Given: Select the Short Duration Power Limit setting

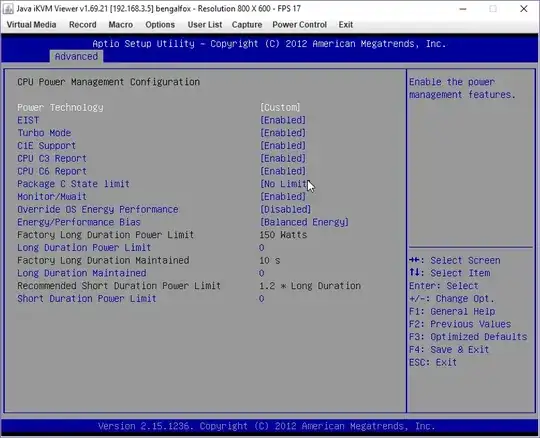Looking at the screenshot, I should [x=87, y=299].
